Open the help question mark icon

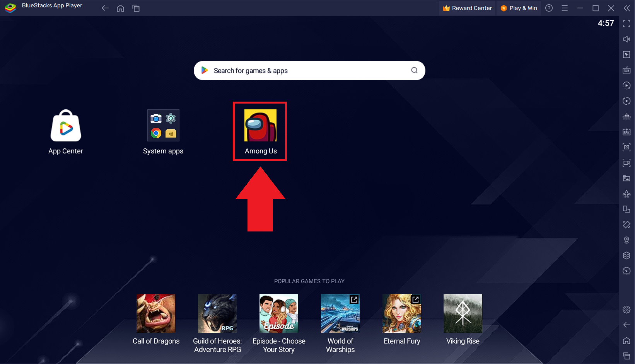pyautogui.click(x=549, y=8)
